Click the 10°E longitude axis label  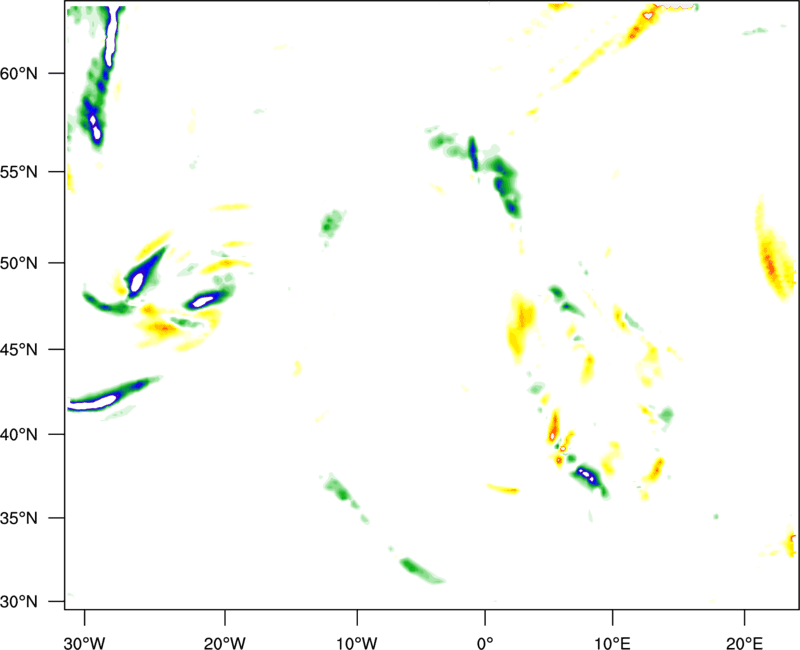click(x=612, y=643)
